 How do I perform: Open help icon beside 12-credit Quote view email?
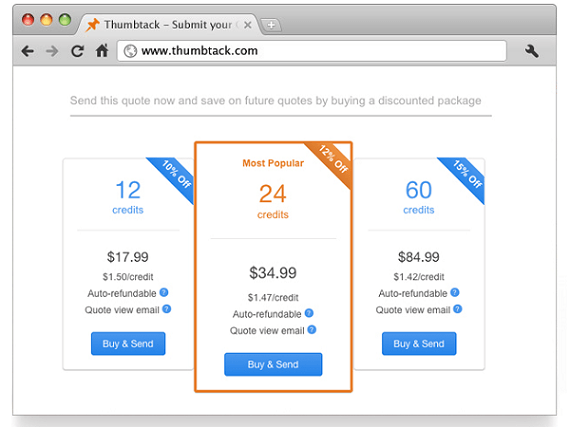click(166, 309)
